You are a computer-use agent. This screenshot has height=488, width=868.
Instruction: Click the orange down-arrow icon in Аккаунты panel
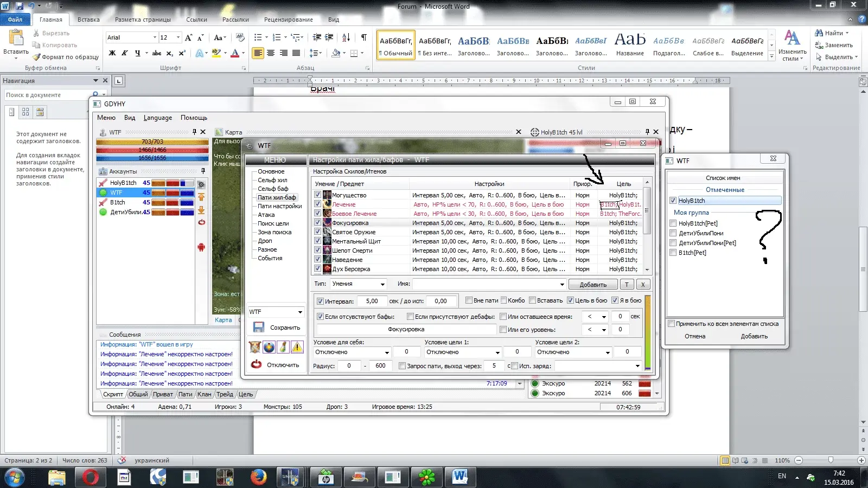click(201, 210)
